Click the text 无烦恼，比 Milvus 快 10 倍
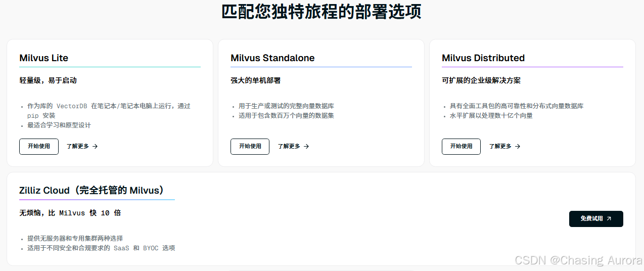 pyautogui.click(x=70, y=213)
